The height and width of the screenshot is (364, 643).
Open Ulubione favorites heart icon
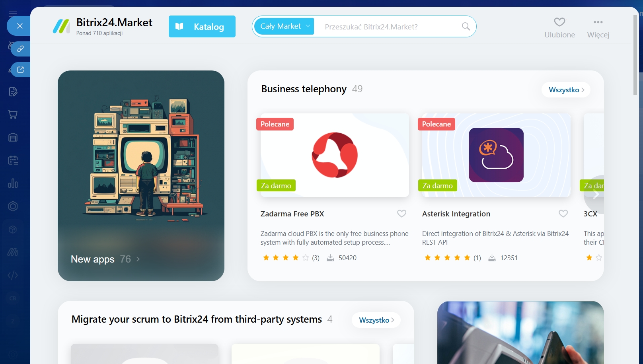[x=559, y=22]
